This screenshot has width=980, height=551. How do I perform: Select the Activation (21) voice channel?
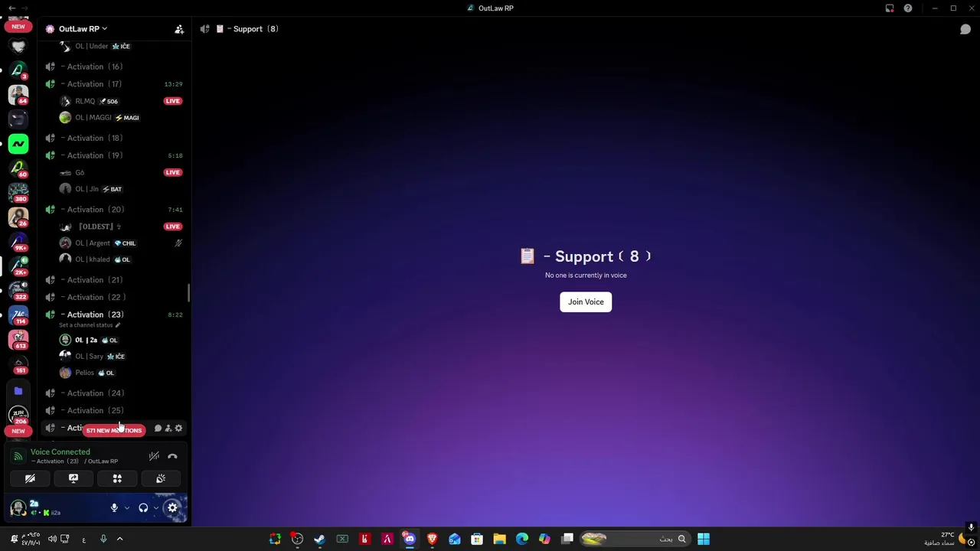point(113,280)
